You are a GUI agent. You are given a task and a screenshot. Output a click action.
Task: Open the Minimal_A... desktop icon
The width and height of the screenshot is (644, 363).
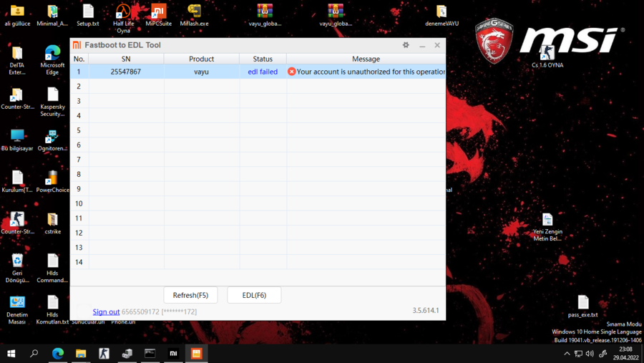pyautogui.click(x=52, y=15)
